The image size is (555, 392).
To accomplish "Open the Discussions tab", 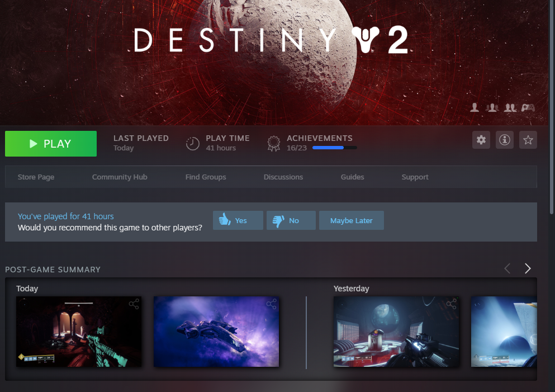I will click(x=283, y=177).
